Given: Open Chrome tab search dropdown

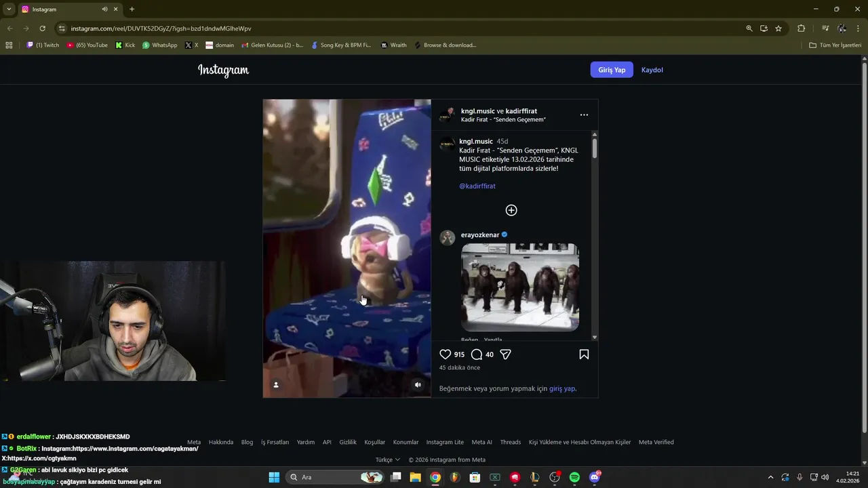Looking at the screenshot, I should (x=9, y=9).
